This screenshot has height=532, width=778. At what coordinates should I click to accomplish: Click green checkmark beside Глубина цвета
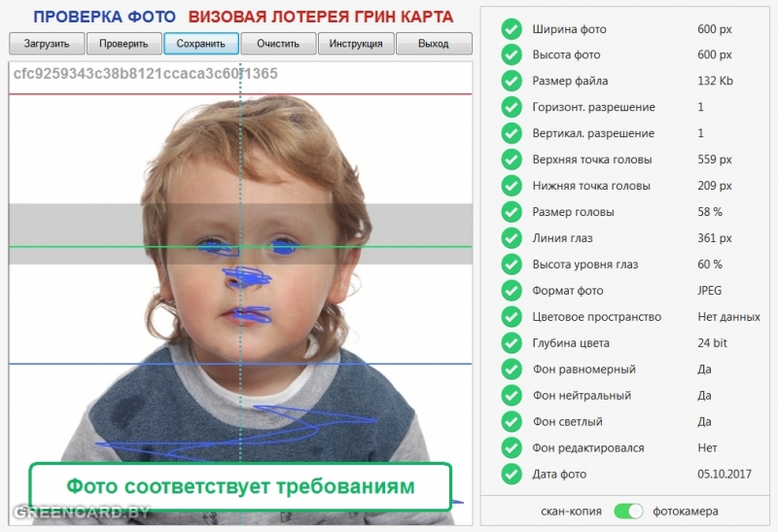(512, 343)
